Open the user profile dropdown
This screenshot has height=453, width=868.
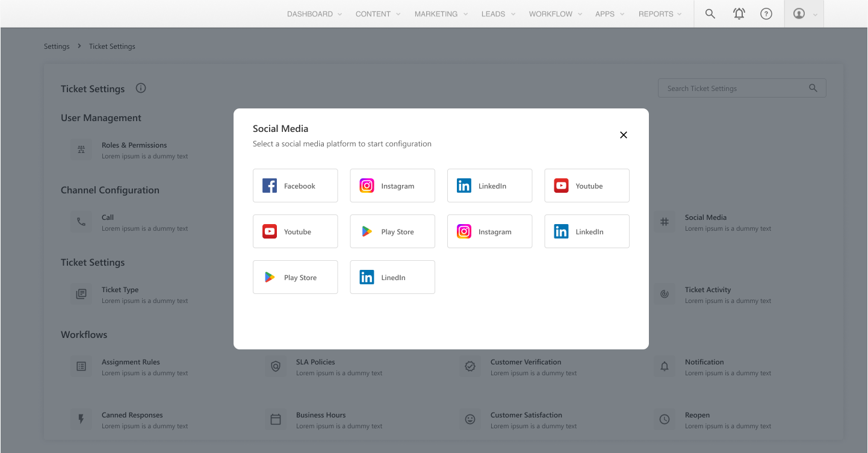coord(804,14)
